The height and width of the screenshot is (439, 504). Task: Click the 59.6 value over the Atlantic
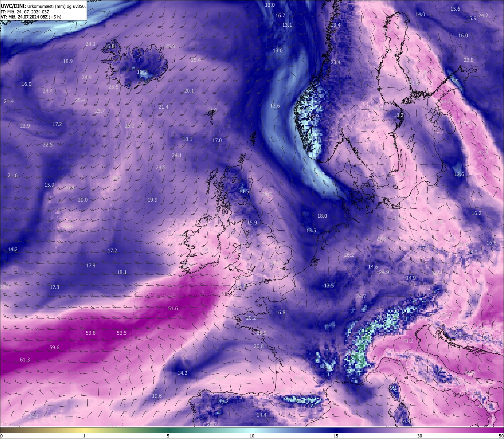54,347
